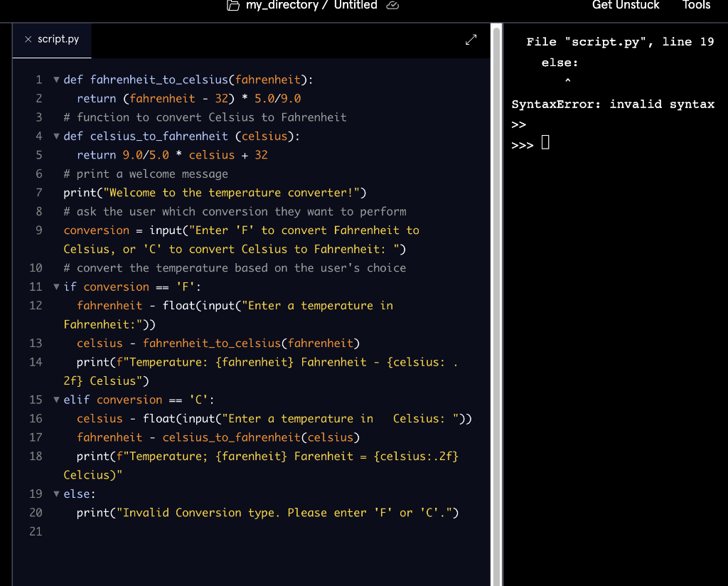Click the 'Welcome to the temperature converter!' string
This screenshot has width=728, height=586.
(231, 193)
